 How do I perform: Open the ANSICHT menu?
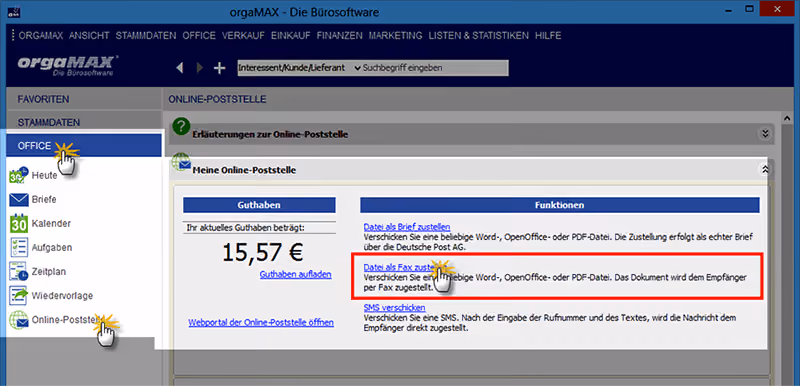[x=89, y=36]
